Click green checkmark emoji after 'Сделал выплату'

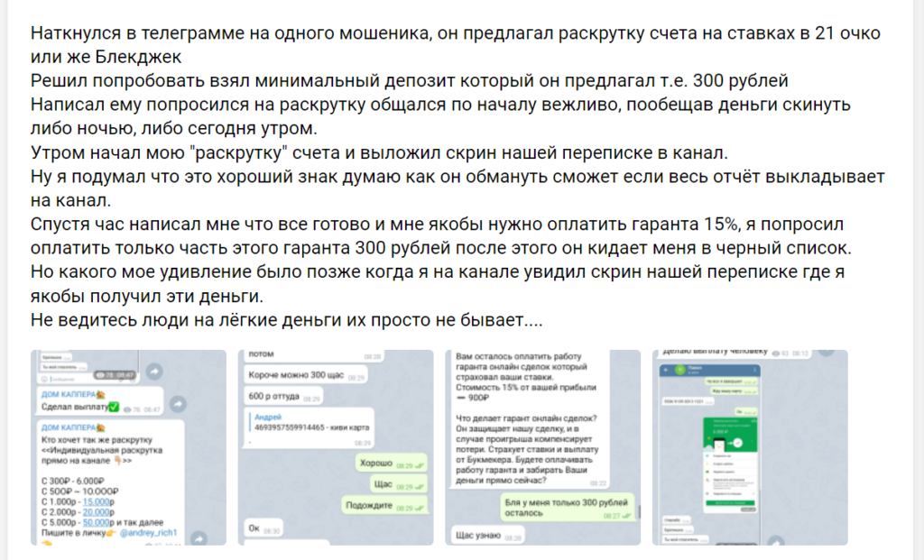(x=114, y=407)
